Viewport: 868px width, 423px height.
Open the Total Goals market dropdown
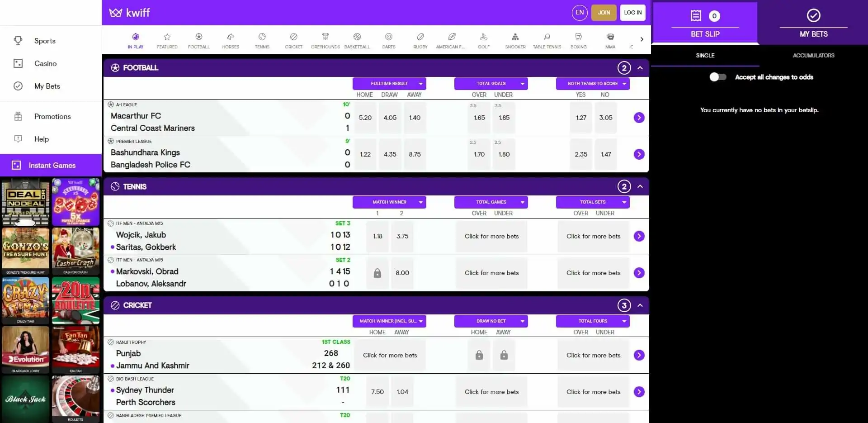pyautogui.click(x=491, y=84)
